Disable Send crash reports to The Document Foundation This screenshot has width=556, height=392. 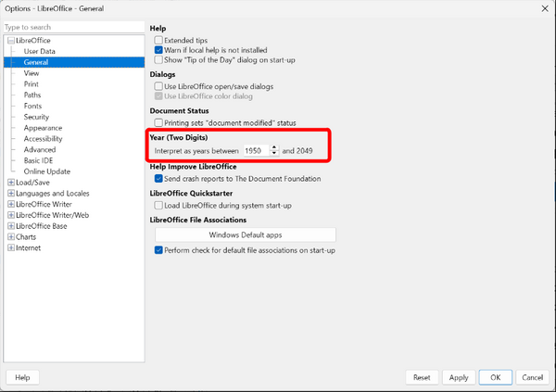pos(158,179)
